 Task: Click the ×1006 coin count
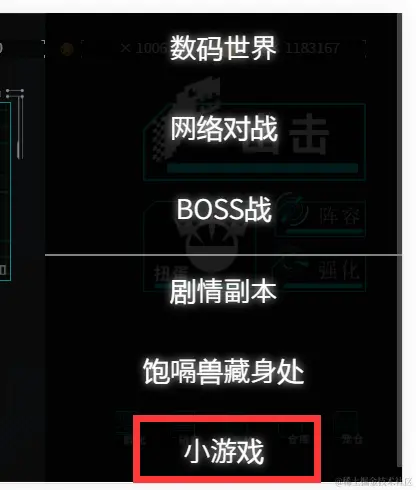point(143,49)
